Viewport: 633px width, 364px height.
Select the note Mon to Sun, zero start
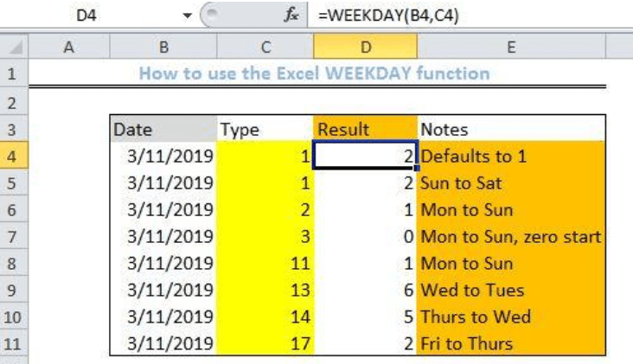tap(510, 236)
